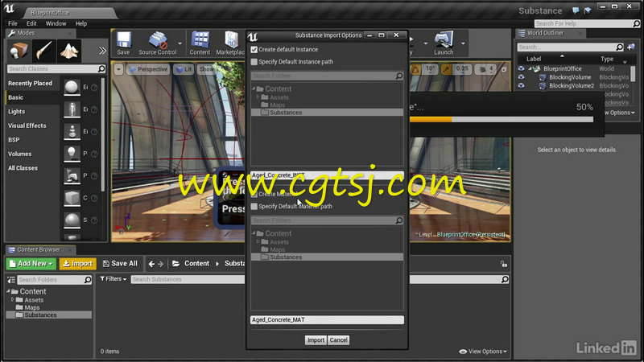Hide BlockingVolume using its eye icon
The image size is (644, 362).
[x=521, y=77]
